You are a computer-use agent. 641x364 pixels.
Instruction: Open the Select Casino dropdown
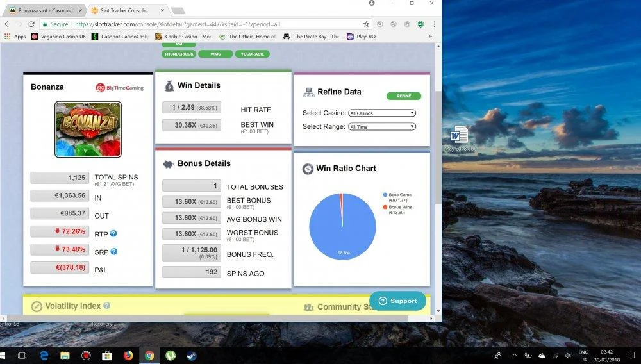coord(382,113)
